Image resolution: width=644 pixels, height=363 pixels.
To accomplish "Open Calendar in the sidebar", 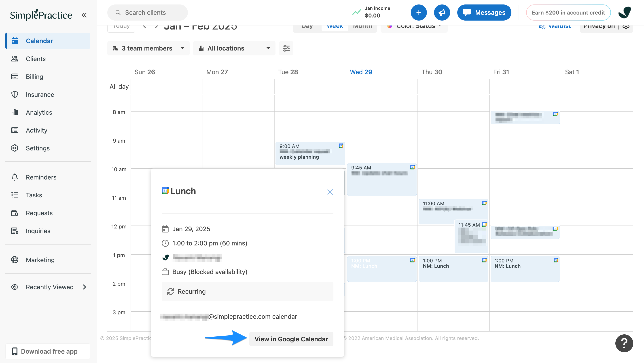I will [48, 41].
